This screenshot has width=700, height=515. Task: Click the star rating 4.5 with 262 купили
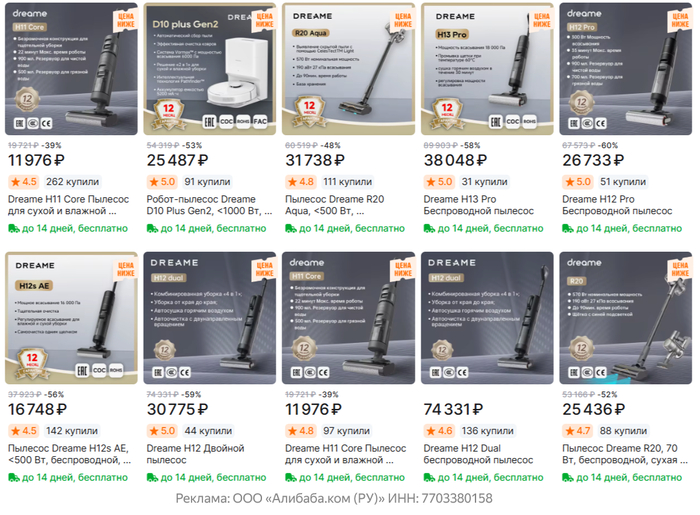24,182
